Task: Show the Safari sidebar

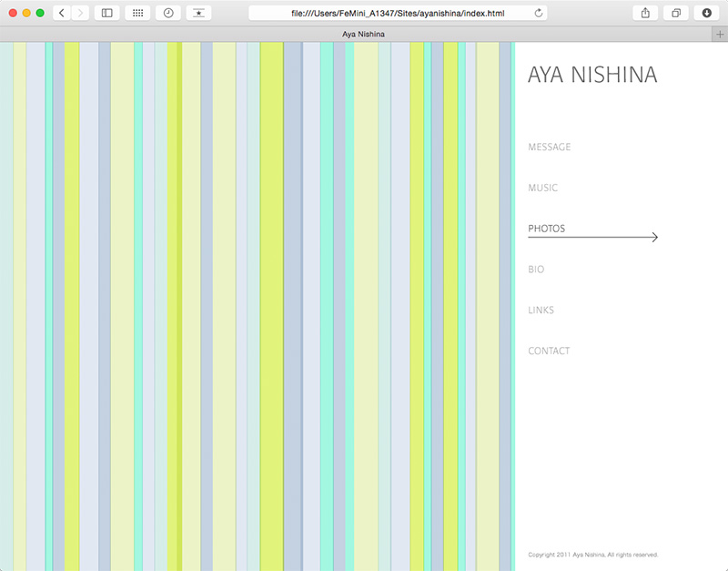Action: point(106,13)
